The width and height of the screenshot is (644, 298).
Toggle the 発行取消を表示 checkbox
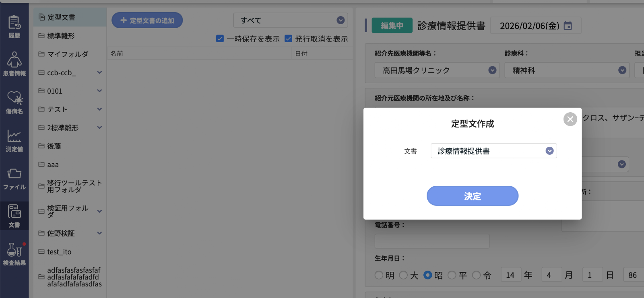coord(288,39)
